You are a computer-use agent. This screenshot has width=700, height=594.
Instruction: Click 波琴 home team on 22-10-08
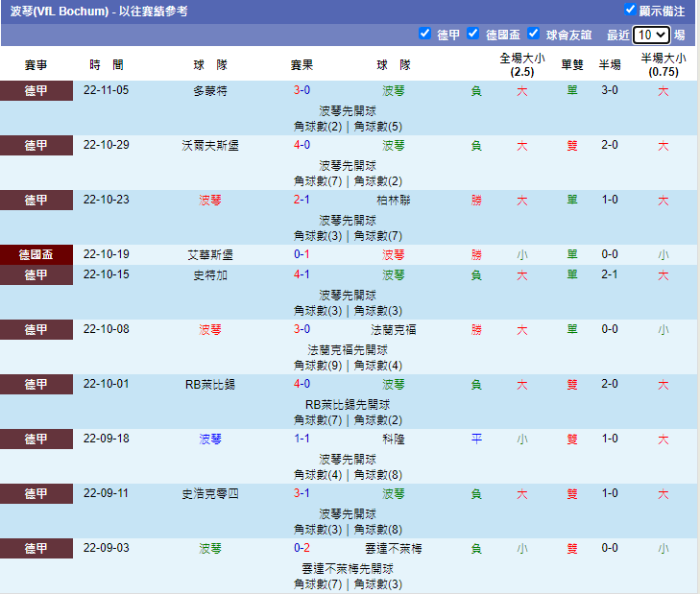(210, 330)
